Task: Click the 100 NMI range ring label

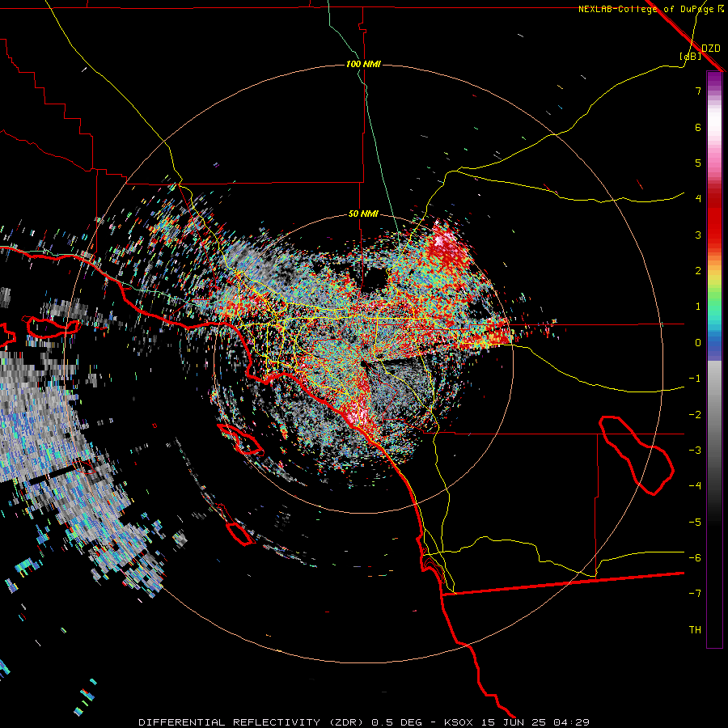Action: 363,64
